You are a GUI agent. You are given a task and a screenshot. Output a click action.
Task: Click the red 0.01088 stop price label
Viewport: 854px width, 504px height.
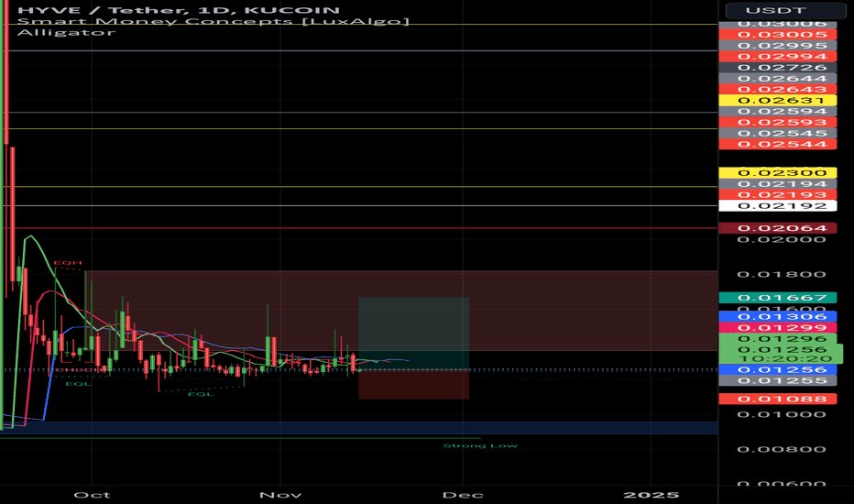778,399
